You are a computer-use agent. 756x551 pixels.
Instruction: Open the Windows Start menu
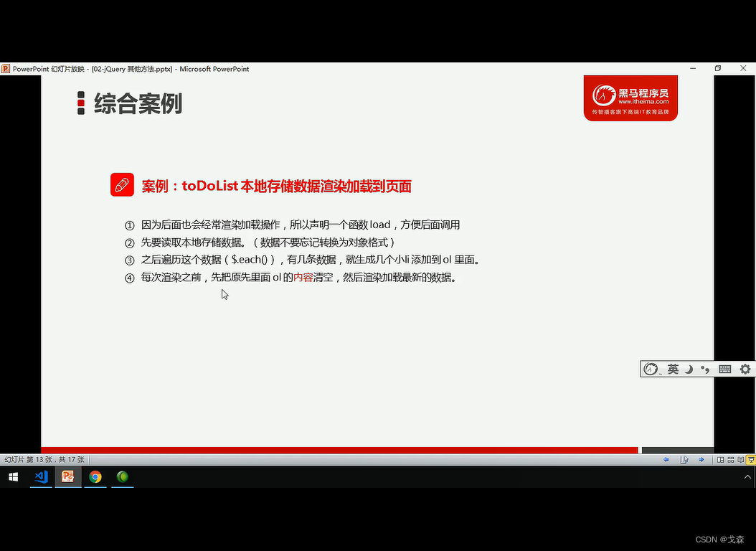[14, 477]
